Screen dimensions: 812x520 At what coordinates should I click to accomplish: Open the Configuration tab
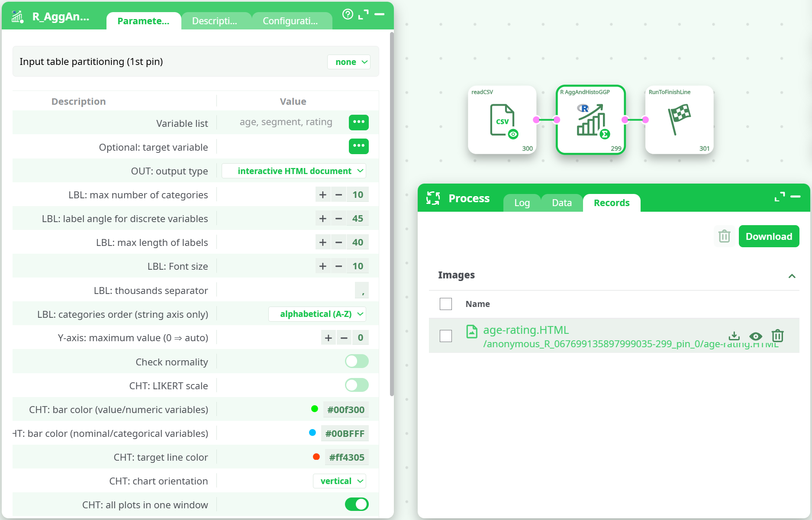click(290, 21)
